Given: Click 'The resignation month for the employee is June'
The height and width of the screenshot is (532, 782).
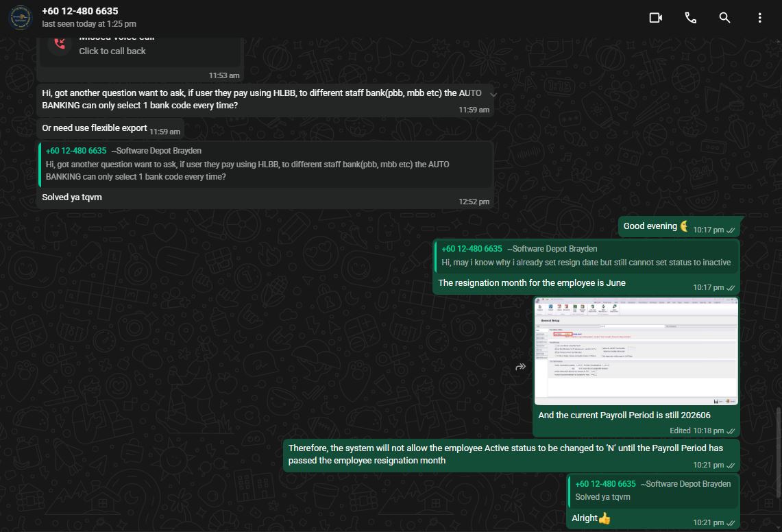Looking at the screenshot, I should pos(532,283).
